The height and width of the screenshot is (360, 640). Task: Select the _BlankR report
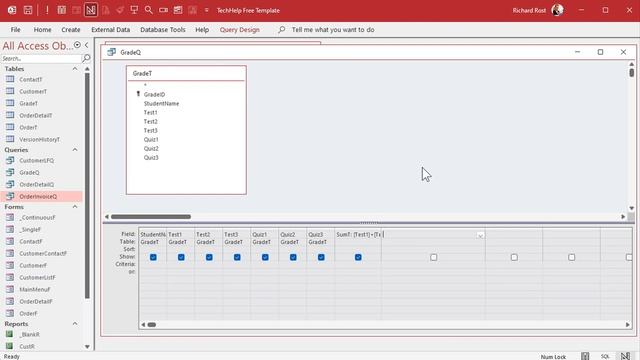[x=30, y=334]
